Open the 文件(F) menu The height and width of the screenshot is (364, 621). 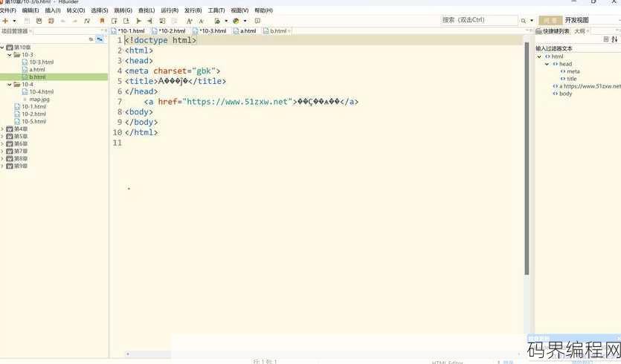(8, 10)
